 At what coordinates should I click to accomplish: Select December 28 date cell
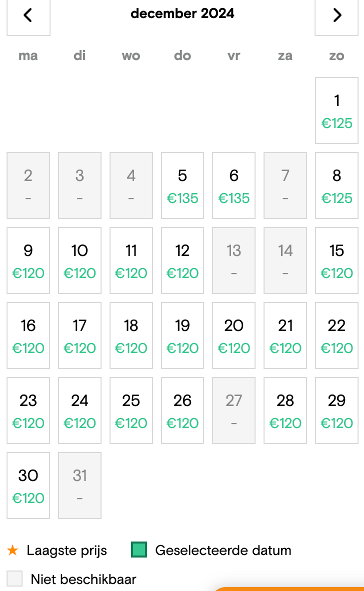tap(285, 410)
